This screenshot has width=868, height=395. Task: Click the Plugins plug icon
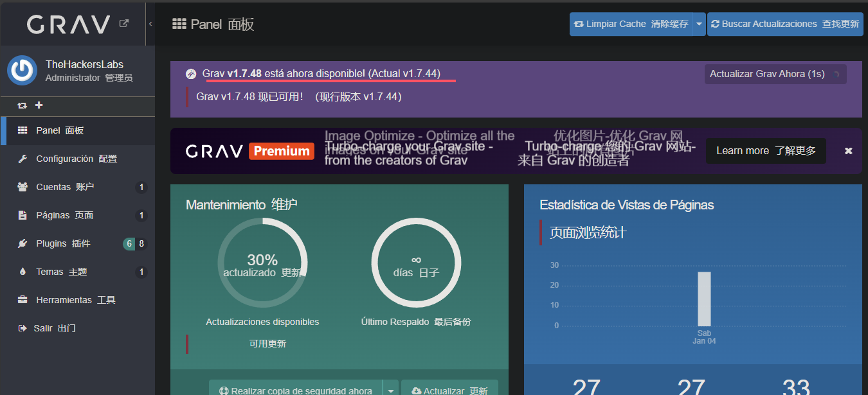(x=23, y=243)
